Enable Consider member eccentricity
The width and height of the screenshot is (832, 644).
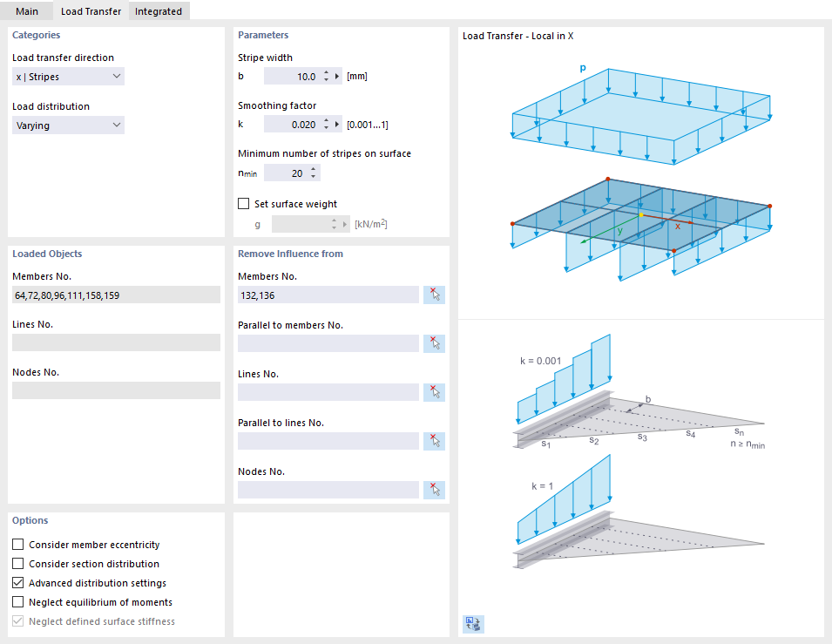pos(16,545)
